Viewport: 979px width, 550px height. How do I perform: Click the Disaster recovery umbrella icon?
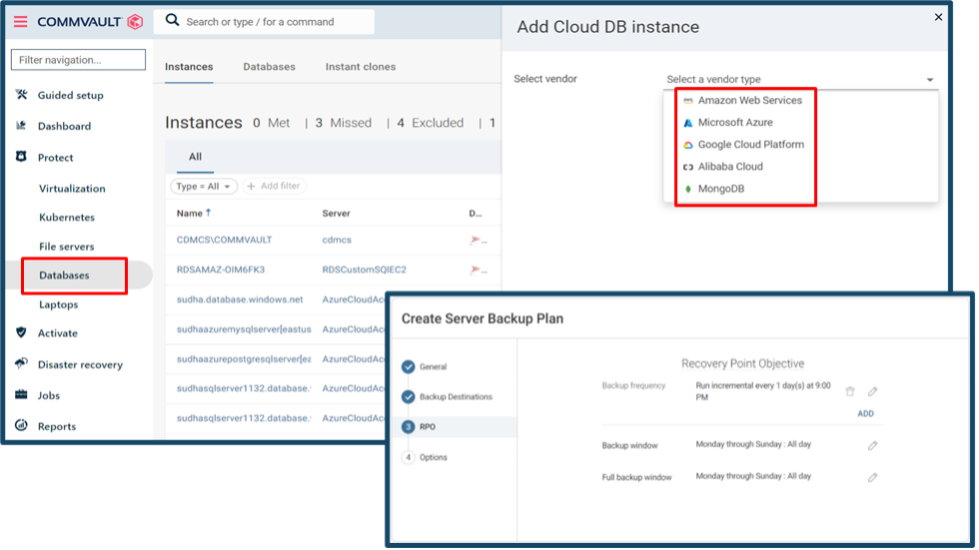[x=21, y=363]
